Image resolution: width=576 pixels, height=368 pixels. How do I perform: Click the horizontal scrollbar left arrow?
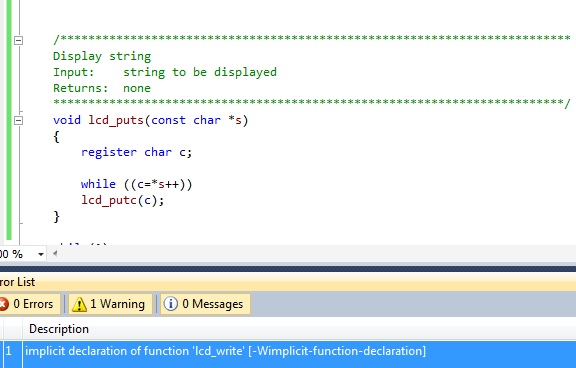[x=55, y=253]
